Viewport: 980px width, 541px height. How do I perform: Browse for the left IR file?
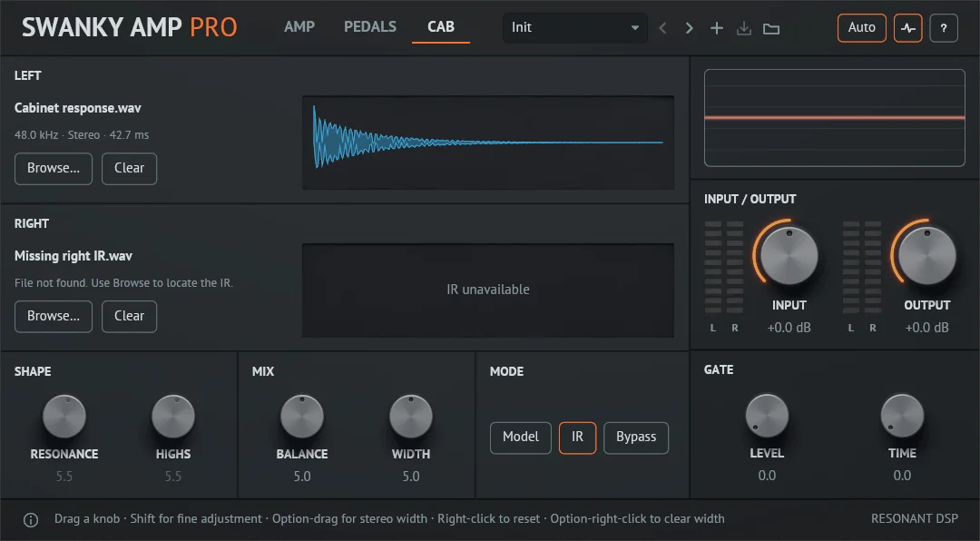coord(54,168)
